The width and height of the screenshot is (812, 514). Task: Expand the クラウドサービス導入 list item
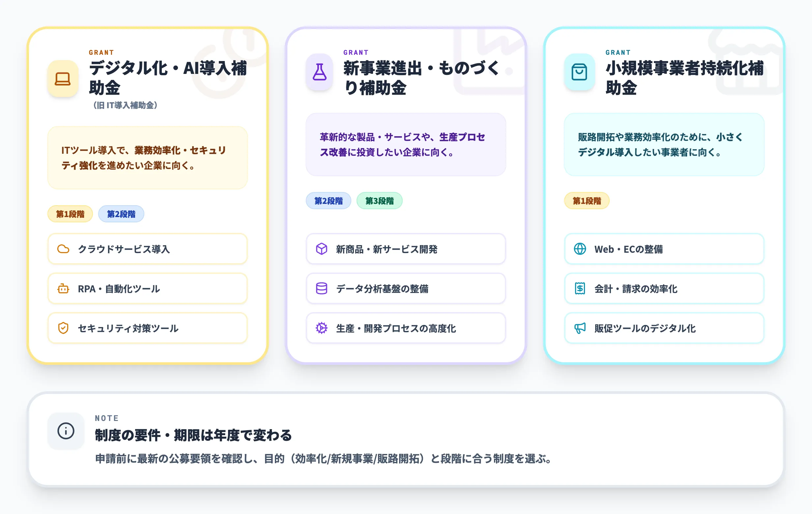click(147, 250)
